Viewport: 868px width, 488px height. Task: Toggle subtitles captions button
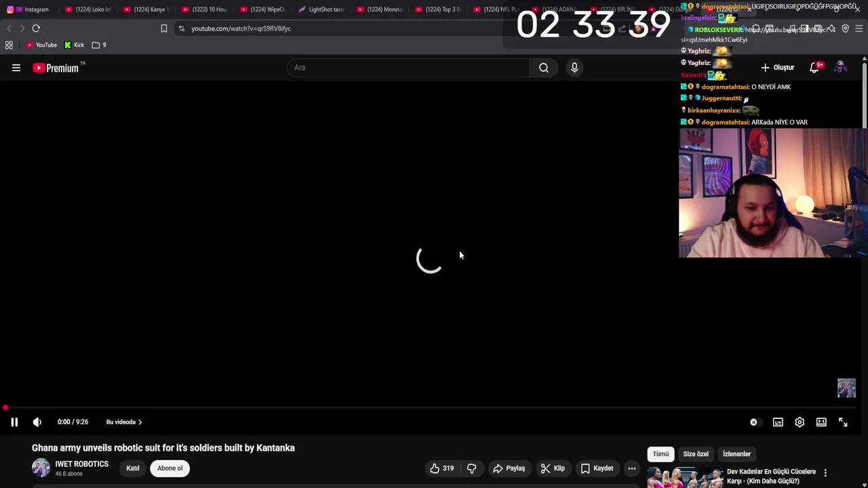tap(778, 422)
